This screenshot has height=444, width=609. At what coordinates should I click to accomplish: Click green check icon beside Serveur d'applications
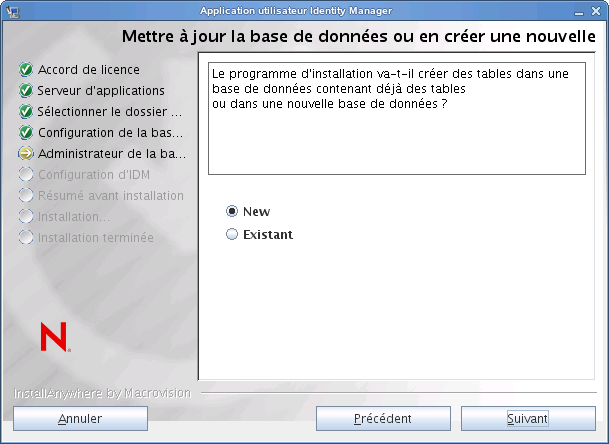coord(26,91)
